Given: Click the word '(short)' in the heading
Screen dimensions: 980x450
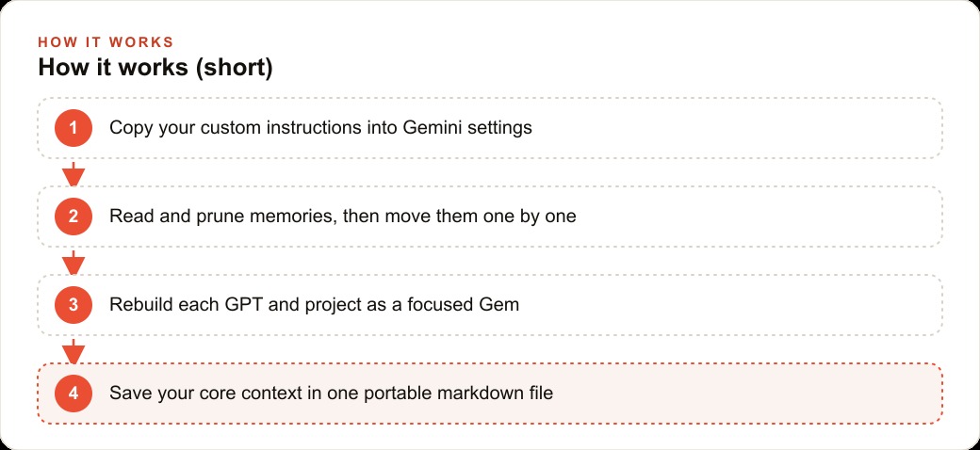Looking at the screenshot, I should (x=234, y=68).
